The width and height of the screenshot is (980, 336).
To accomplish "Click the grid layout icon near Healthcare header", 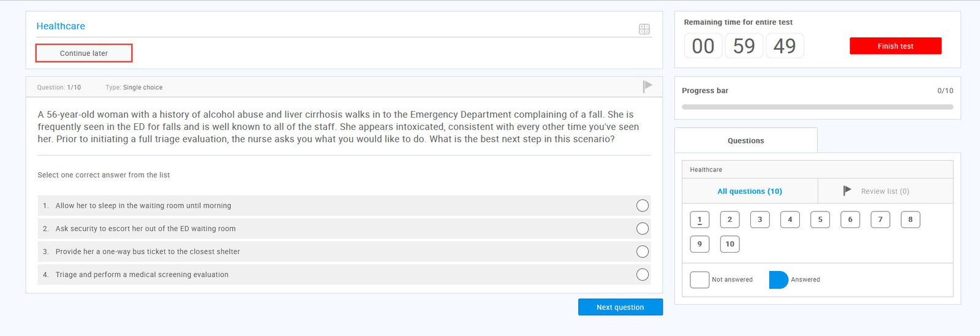I will coord(644,29).
